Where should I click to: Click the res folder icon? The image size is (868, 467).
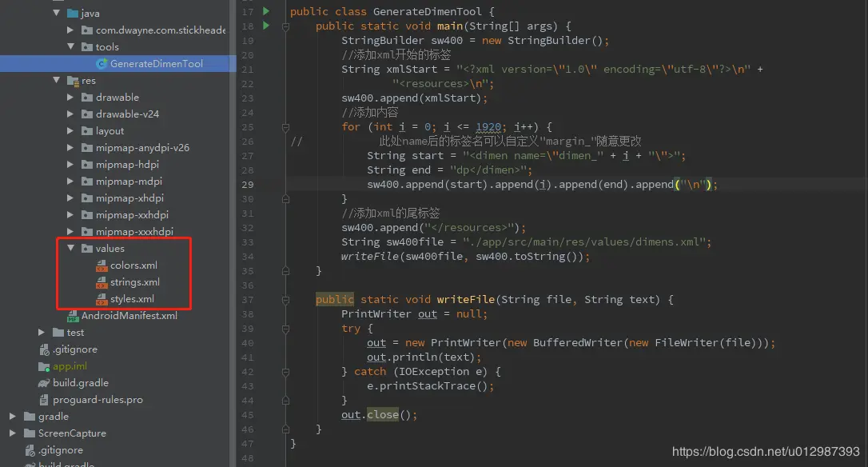(x=73, y=81)
